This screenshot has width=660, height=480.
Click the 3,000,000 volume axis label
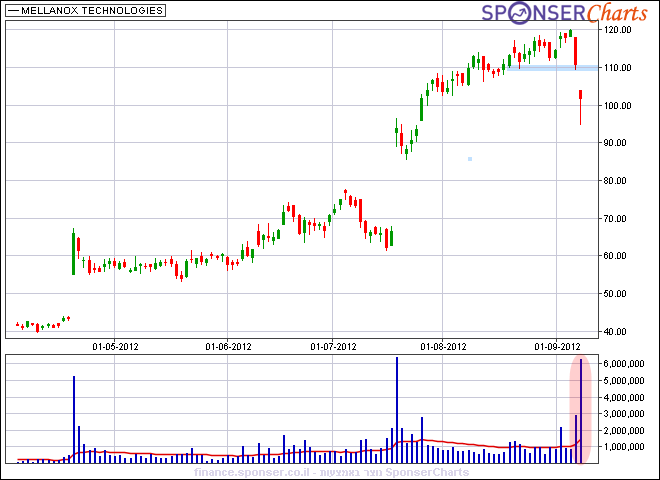point(624,414)
